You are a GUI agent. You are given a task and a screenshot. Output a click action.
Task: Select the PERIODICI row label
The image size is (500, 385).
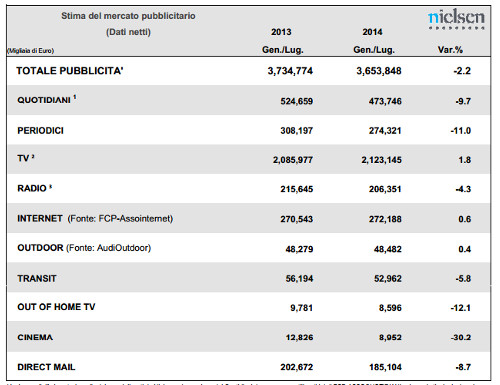pyautogui.click(x=40, y=130)
